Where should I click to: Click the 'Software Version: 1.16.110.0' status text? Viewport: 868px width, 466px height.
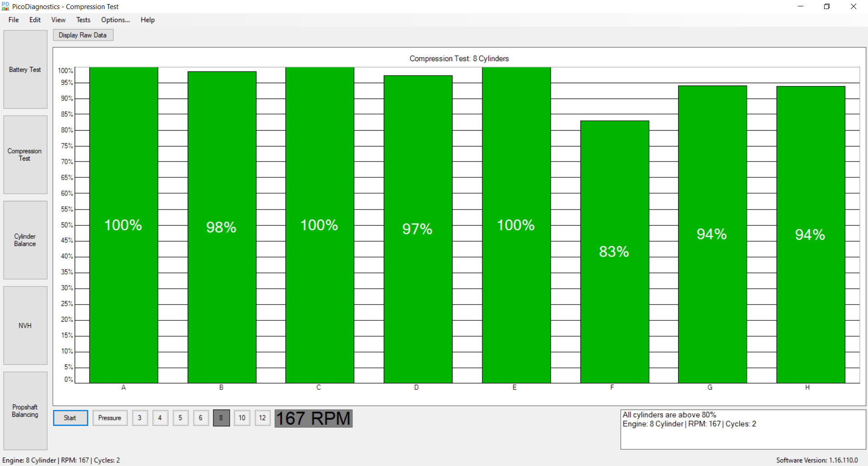(817, 460)
